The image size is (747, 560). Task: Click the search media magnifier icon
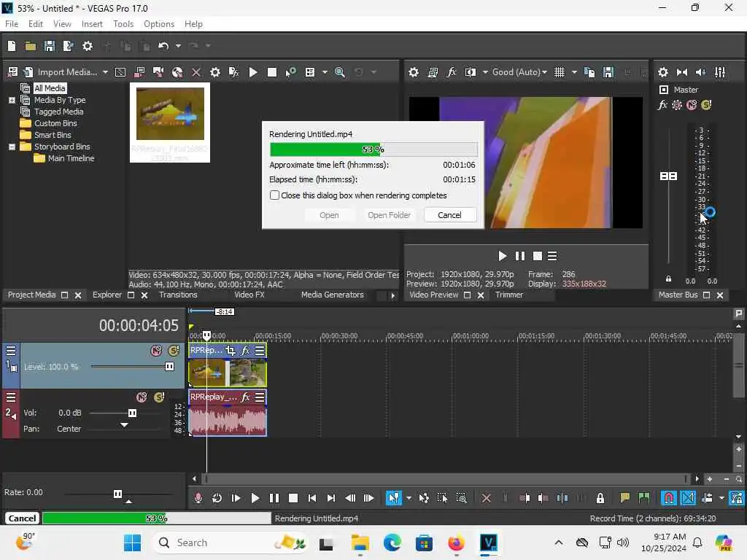pyautogui.click(x=340, y=72)
